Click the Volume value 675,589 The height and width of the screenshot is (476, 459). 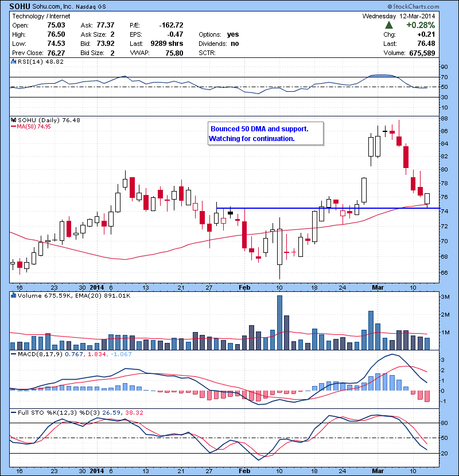pyautogui.click(x=422, y=53)
